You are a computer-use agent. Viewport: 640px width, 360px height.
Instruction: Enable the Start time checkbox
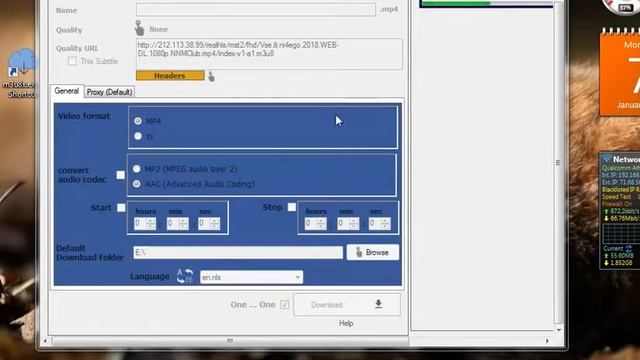[x=121, y=208]
